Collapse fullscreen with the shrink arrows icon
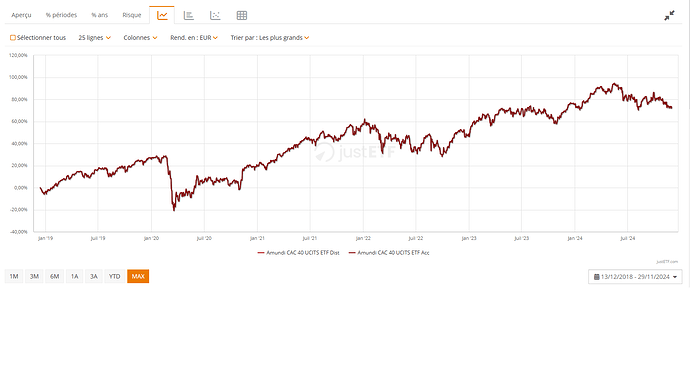Screen dimensions: 690x389 tap(669, 16)
